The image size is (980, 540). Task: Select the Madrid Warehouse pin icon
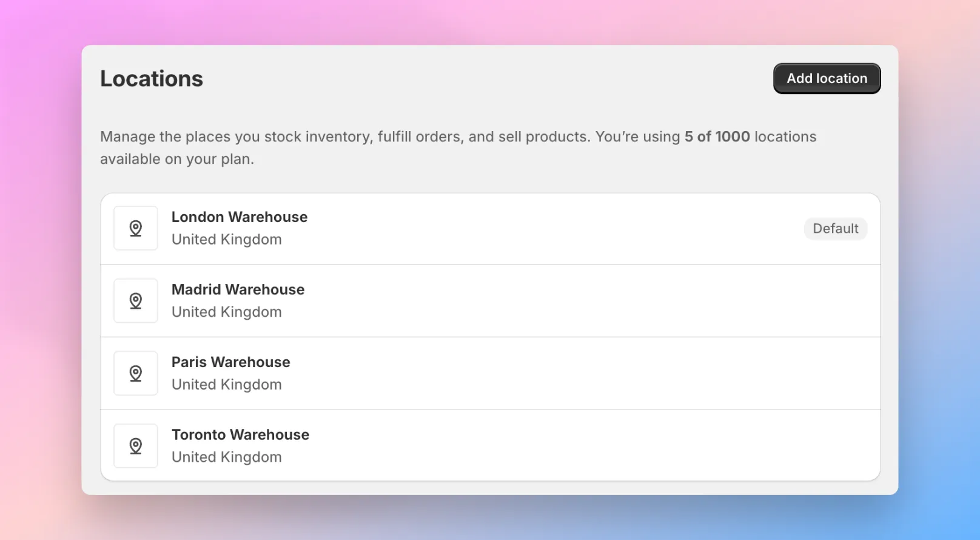click(x=136, y=301)
